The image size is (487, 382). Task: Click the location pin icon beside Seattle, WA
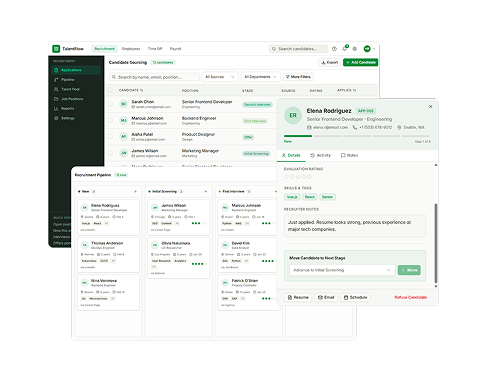(x=399, y=128)
